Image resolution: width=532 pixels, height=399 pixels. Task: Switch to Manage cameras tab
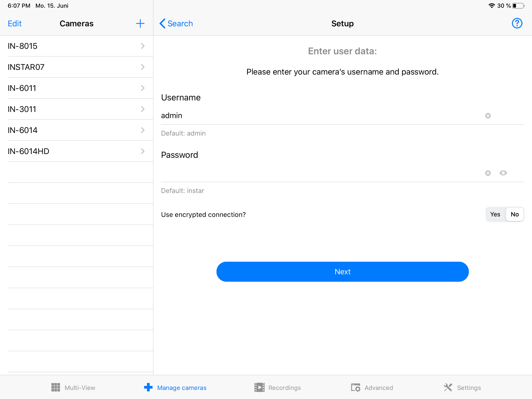tap(175, 388)
